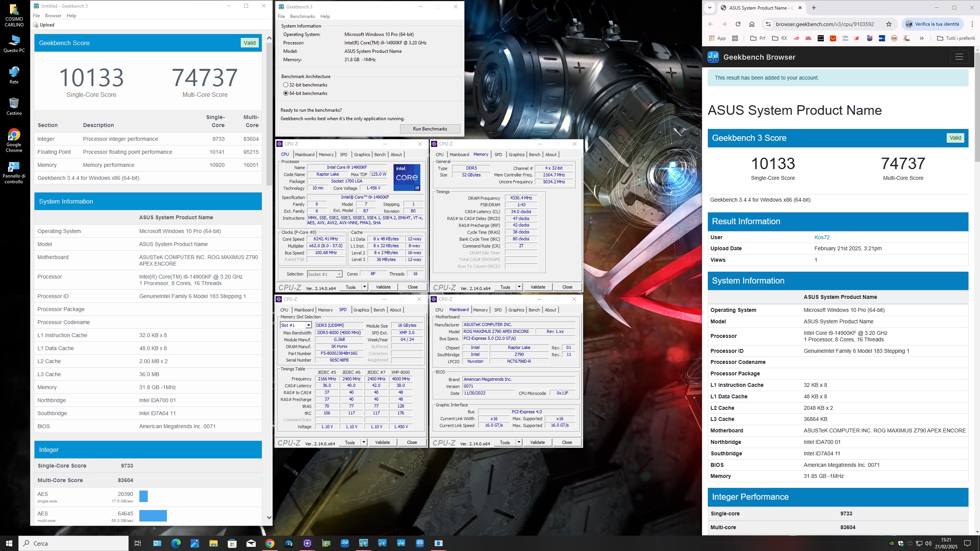This screenshot has width=980, height=551.
Task: Open Tools dropdown arrow in SPD tab CPU-Z window
Action: coord(364,443)
